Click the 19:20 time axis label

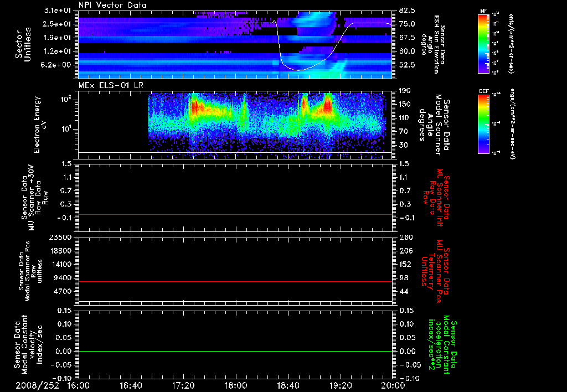tap(341, 385)
